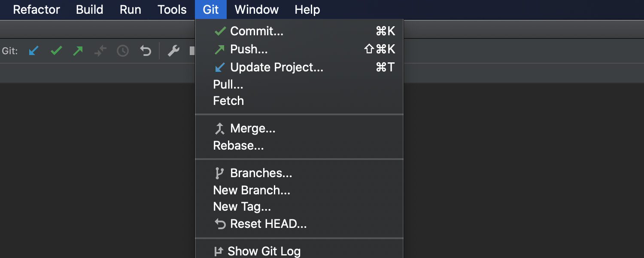Choose Commit... from the Git menu
644x258 pixels.
coord(257,31)
